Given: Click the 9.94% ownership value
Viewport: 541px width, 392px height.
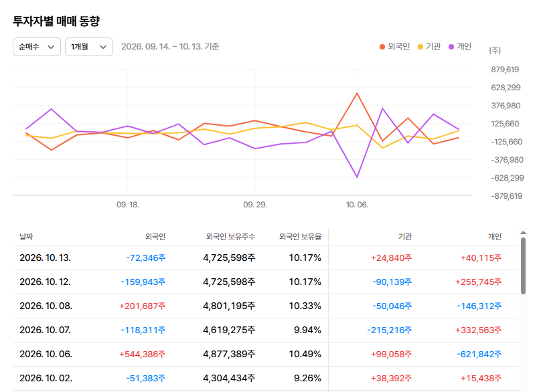Looking at the screenshot, I should click(307, 330).
